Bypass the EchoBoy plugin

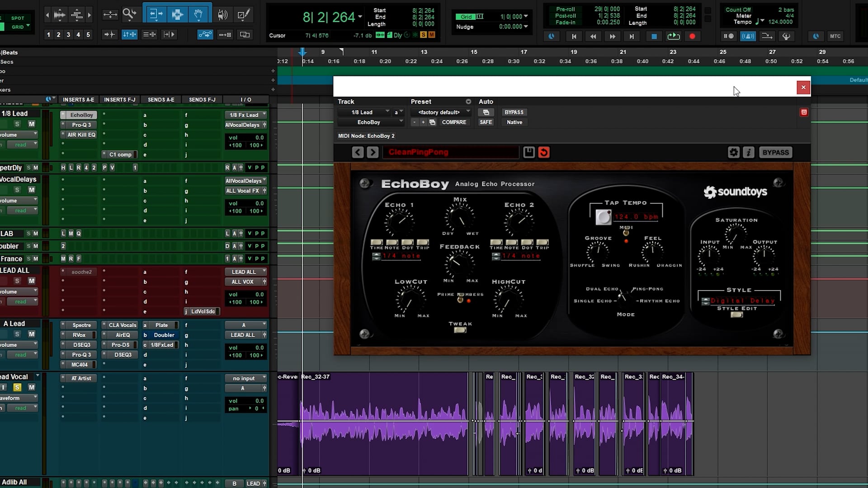click(x=775, y=152)
